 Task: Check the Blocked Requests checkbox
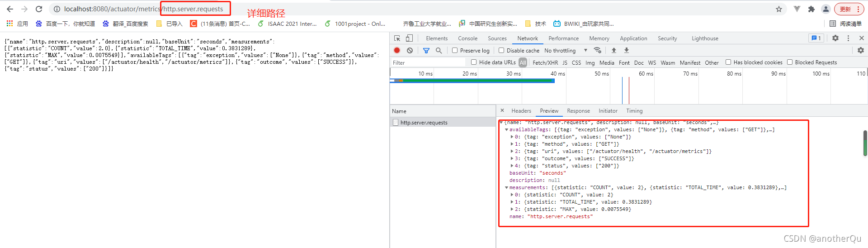pyautogui.click(x=790, y=62)
